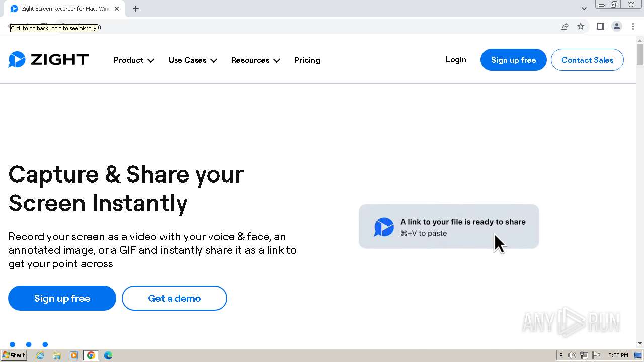
Task: Click the scrollbar down arrow
Action: 640,343
